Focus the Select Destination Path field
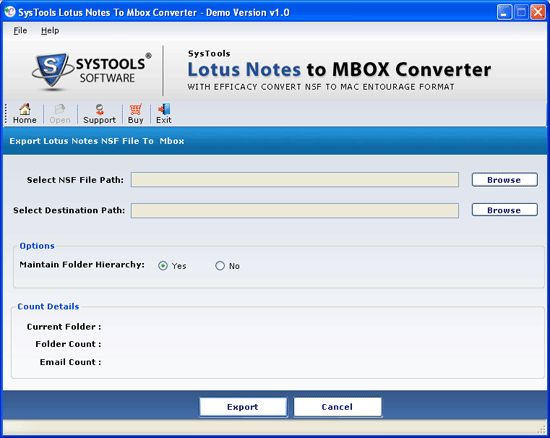Image resolution: width=550 pixels, height=438 pixels. (x=295, y=210)
